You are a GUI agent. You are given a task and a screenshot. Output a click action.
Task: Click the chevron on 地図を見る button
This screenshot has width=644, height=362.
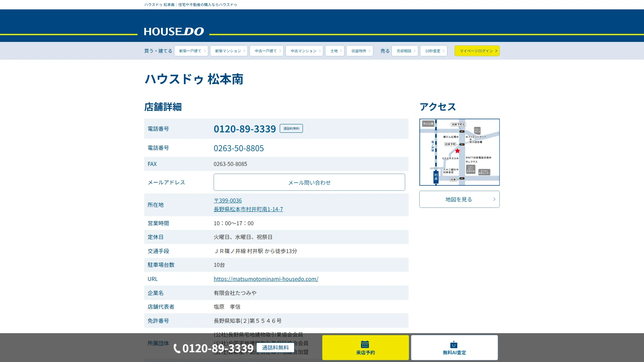pyautogui.click(x=494, y=199)
